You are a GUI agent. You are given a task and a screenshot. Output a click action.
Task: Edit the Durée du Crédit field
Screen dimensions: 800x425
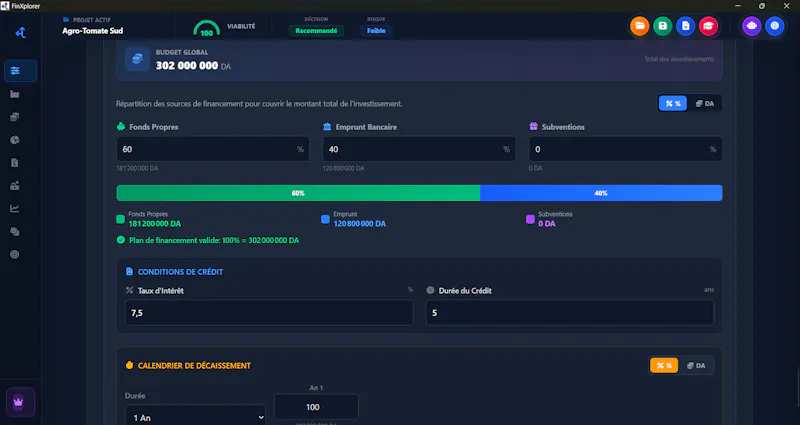[x=569, y=313]
